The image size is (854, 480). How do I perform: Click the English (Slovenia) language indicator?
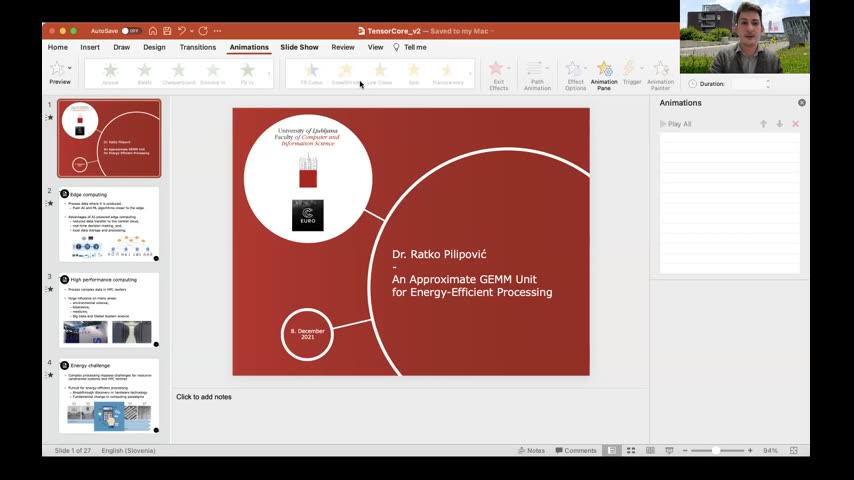pos(129,451)
